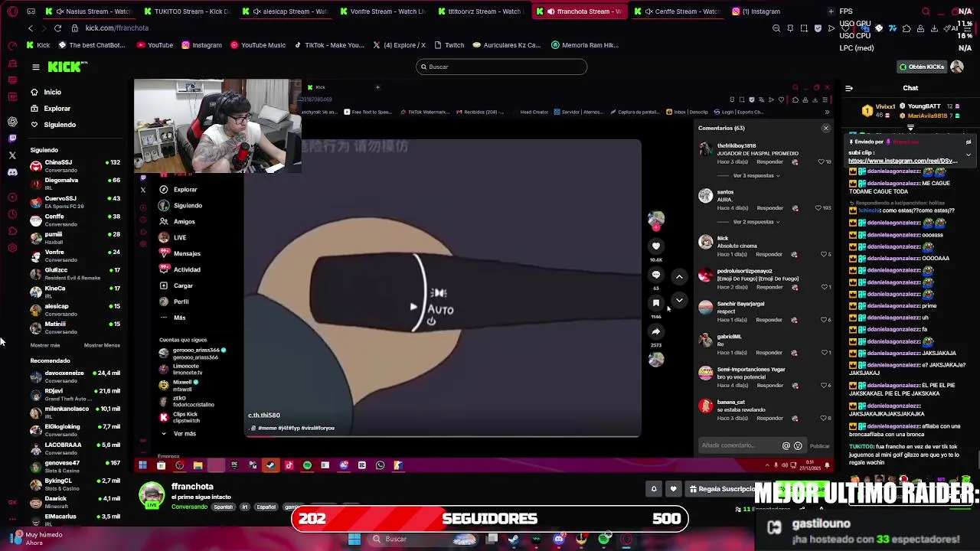Switch to Nasius Stream browser tab
This screenshot has height=551, width=980.
(x=90, y=11)
